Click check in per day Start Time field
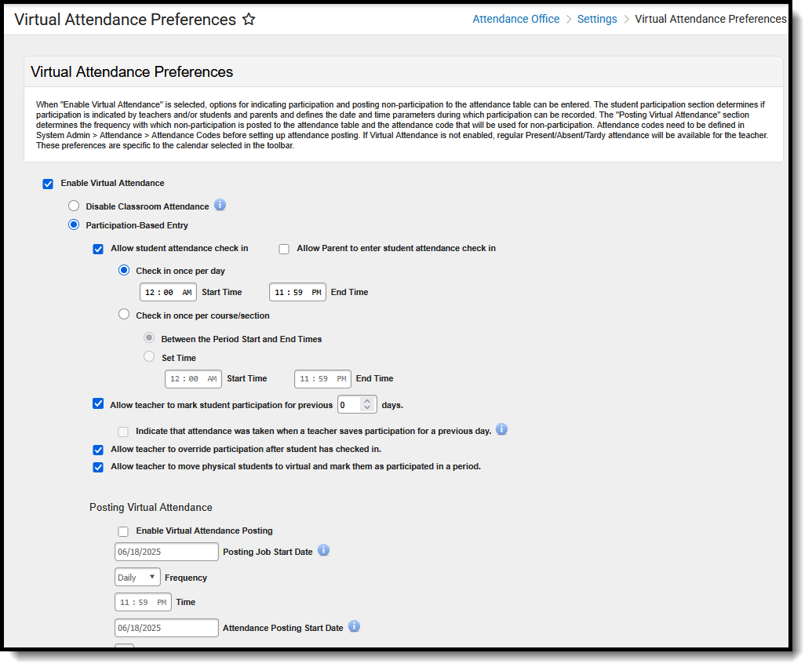The height and width of the screenshot is (671, 812). [169, 292]
